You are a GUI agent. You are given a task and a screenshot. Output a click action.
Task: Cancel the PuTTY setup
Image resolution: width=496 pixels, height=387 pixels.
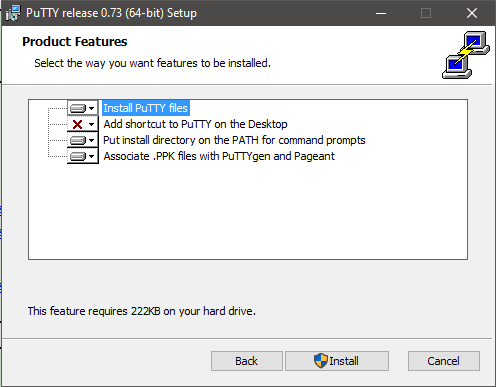tap(444, 361)
